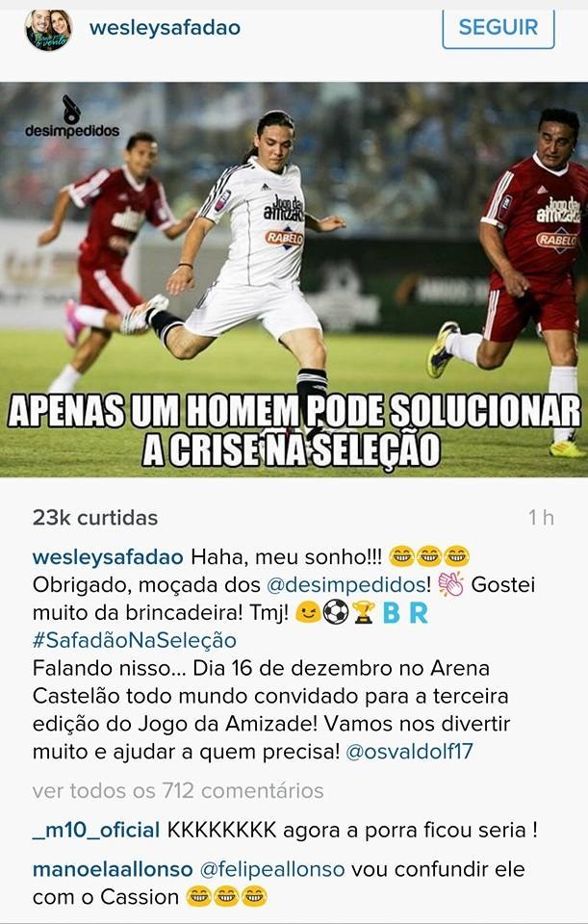Open the soccer meme photo
This screenshot has height=924, width=588.
click(x=294, y=279)
